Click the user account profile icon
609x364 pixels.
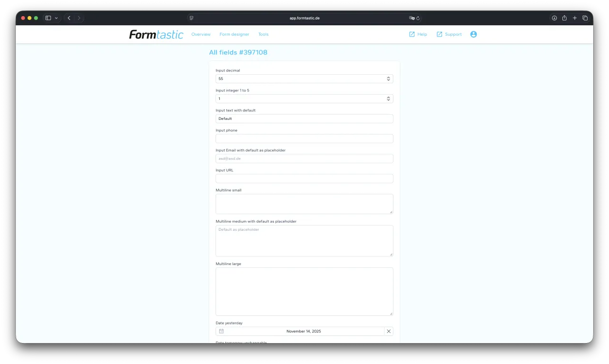pyautogui.click(x=473, y=34)
